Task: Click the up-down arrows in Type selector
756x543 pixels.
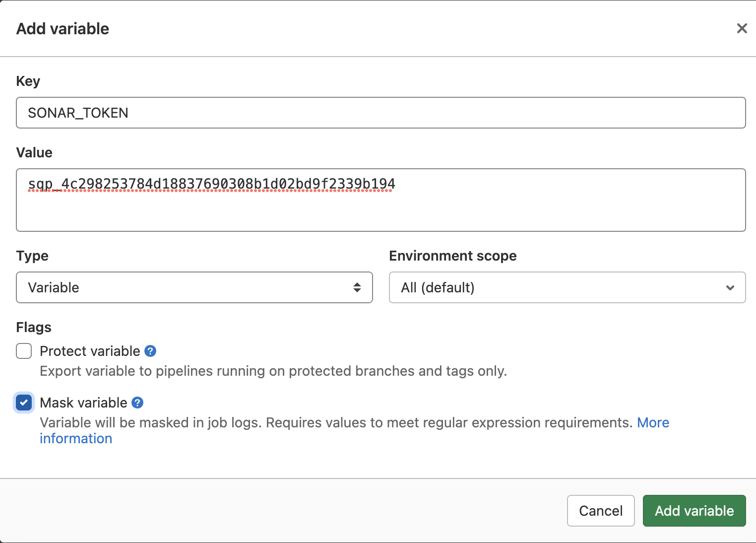Action: point(357,287)
